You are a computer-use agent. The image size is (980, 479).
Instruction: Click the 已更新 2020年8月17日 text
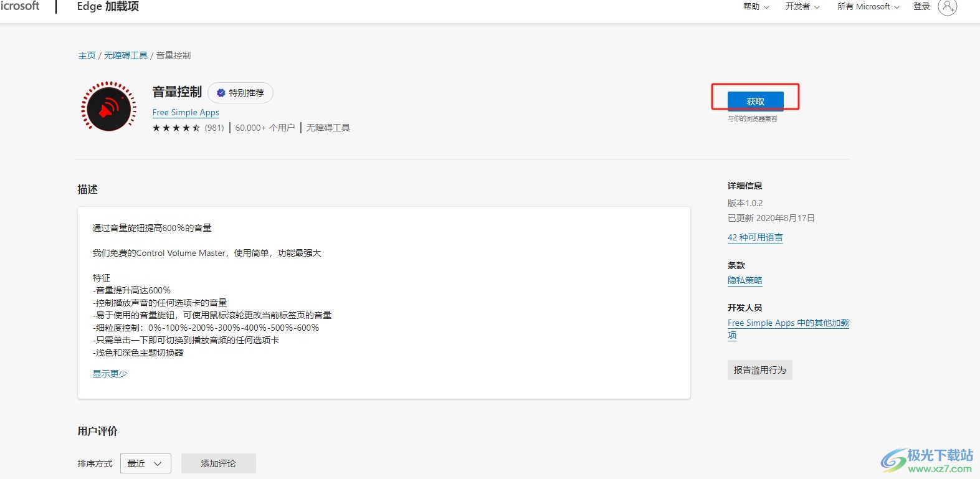pos(771,218)
